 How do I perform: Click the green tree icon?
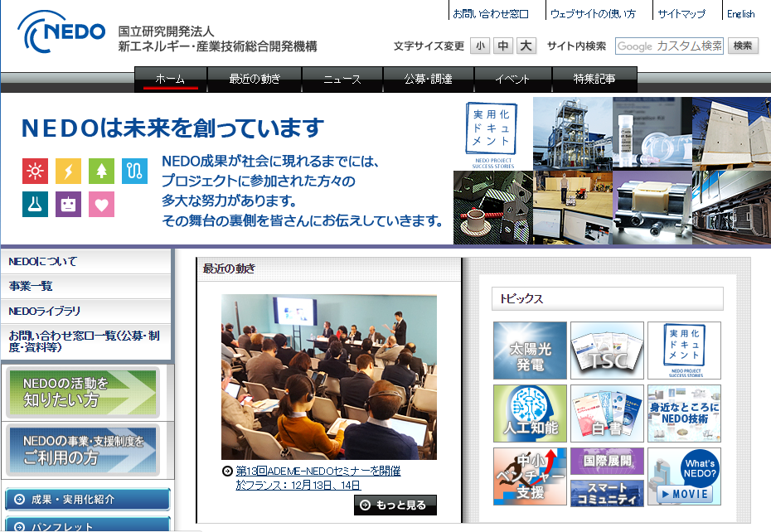click(101, 171)
